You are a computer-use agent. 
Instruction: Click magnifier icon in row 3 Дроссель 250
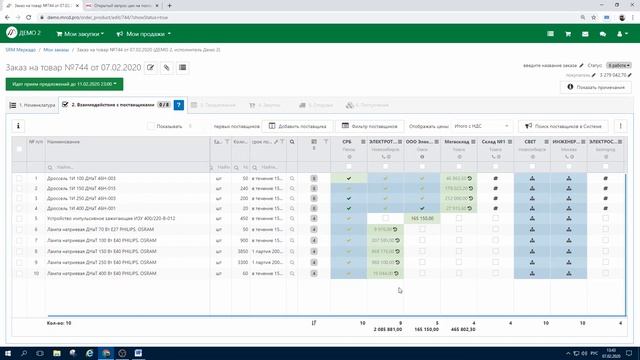pos(292,198)
